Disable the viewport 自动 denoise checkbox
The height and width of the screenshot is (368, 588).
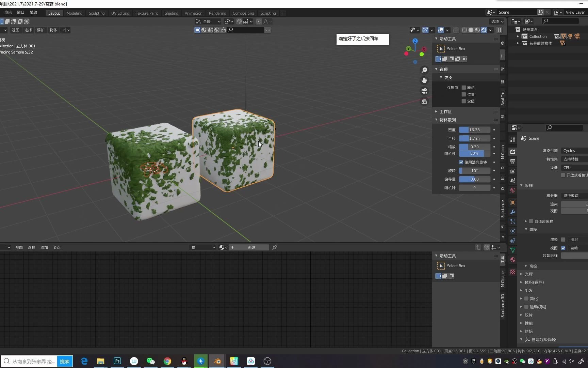point(563,248)
